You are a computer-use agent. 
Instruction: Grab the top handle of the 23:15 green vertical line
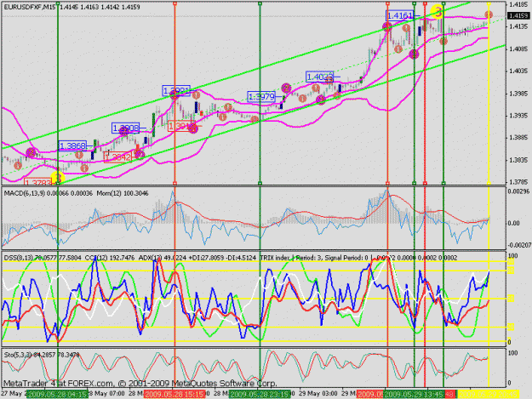pyautogui.click(x=260, y=3)
